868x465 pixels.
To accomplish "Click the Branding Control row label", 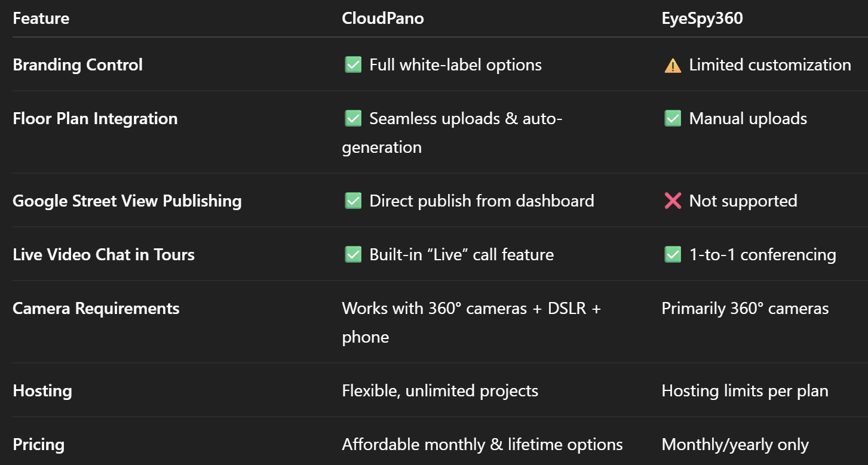I will (x=78, y=64).
